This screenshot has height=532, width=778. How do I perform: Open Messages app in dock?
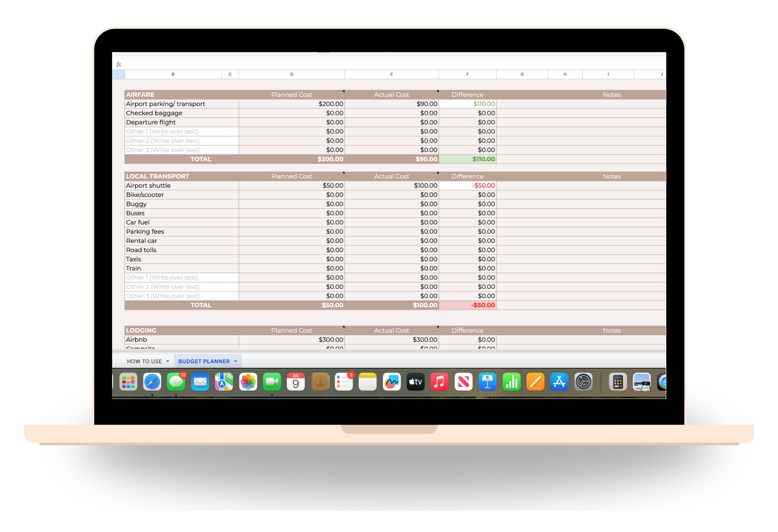[x=176, y=382]
